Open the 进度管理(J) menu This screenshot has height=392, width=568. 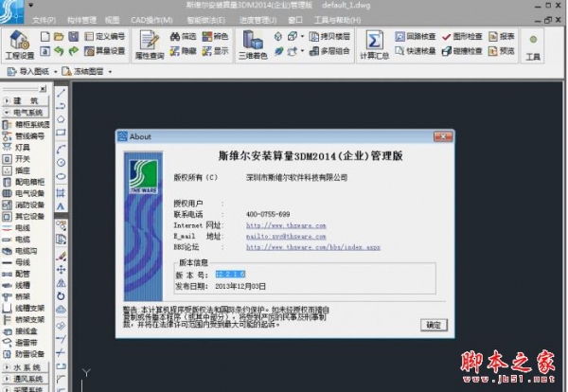257,20
